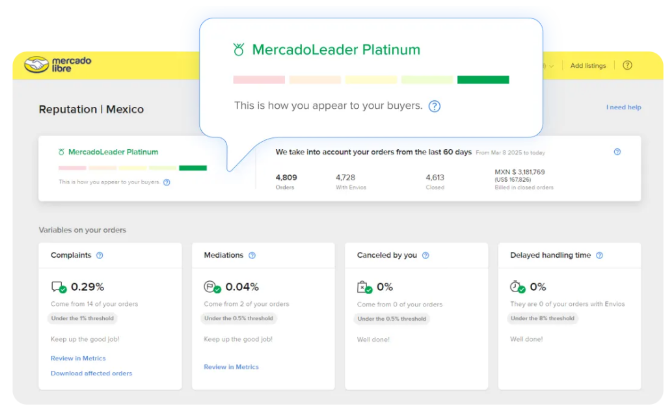Open the Mediations help icon

coord(252,255)
